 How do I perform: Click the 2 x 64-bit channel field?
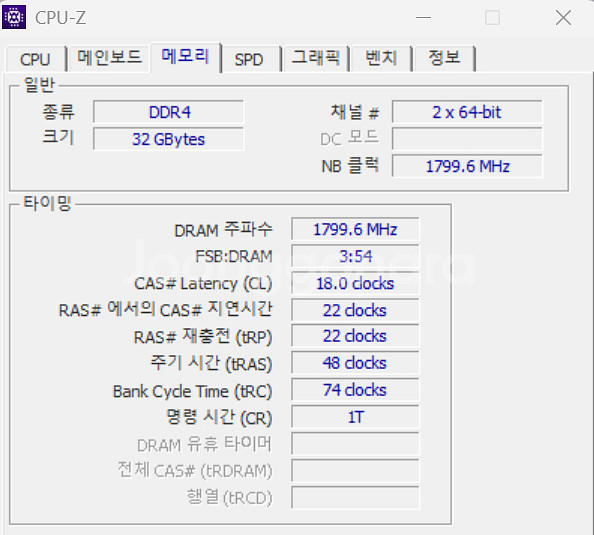tap(467, 112)
